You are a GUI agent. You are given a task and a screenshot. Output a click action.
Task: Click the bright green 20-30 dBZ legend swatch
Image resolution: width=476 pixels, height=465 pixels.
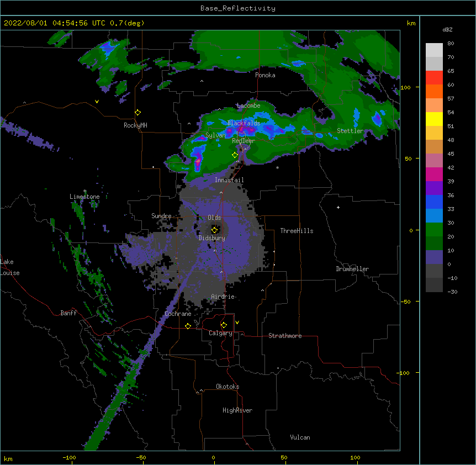[x=434, y=230]
